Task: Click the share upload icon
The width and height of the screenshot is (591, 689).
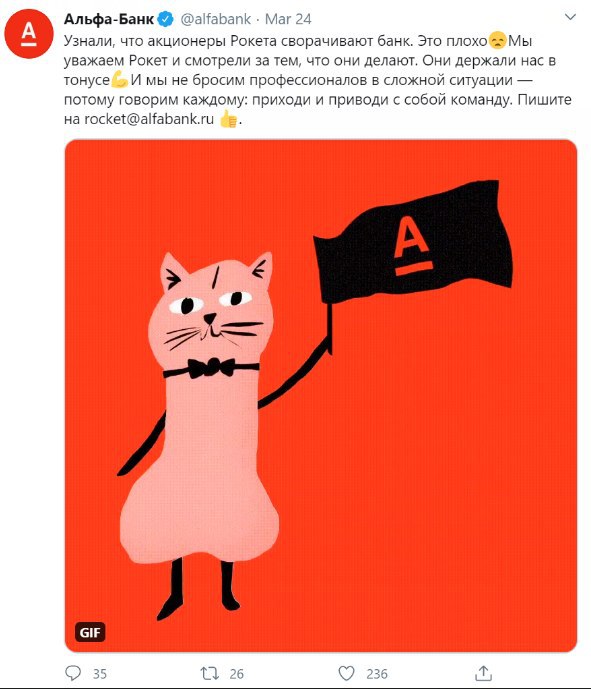Action: pyautogui.click(x=483, y=673)
